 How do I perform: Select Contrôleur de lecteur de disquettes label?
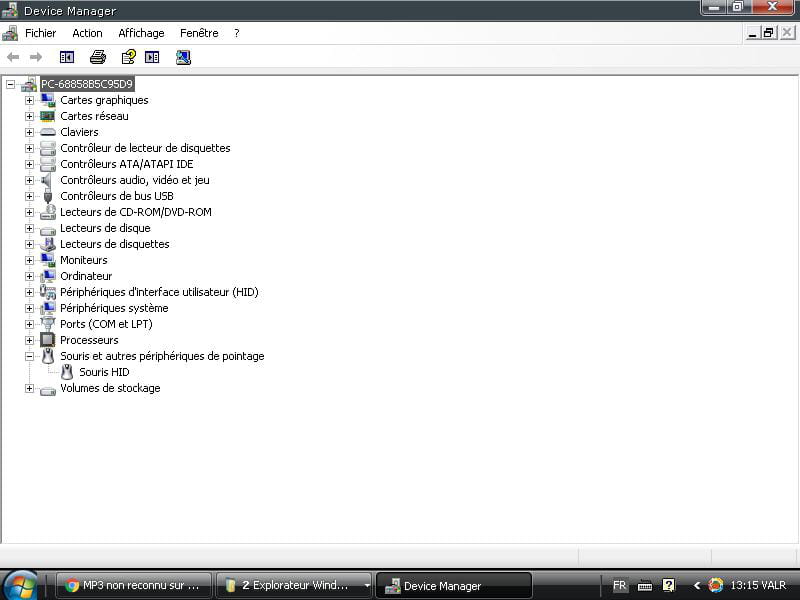[145, 148]
